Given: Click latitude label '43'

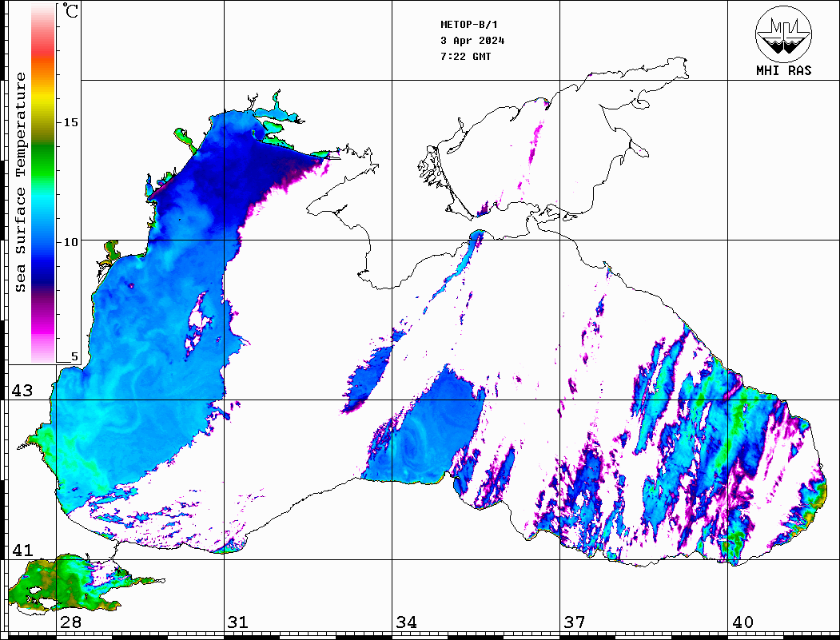Looking at the screenshot, I should coord(22,391).
